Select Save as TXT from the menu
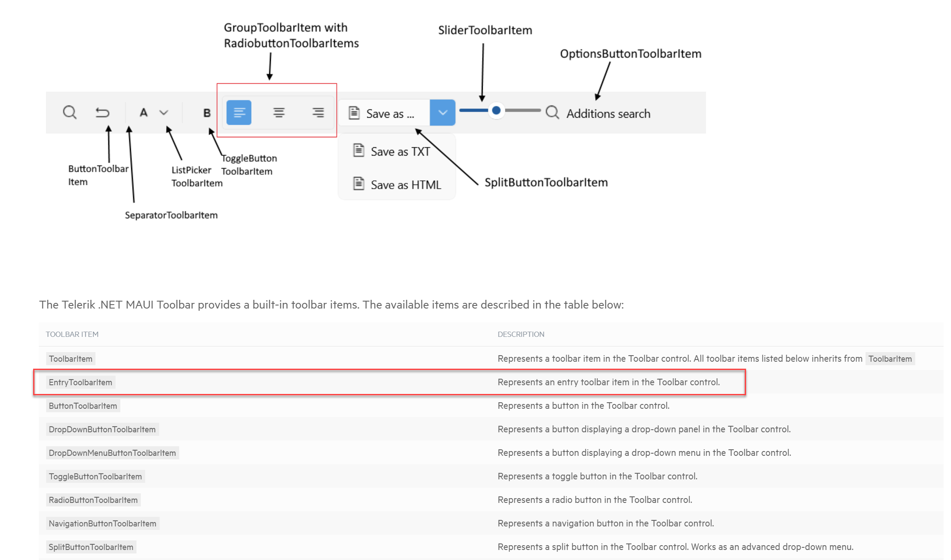Viewport: 951px width, 560px height. point(400,151)
